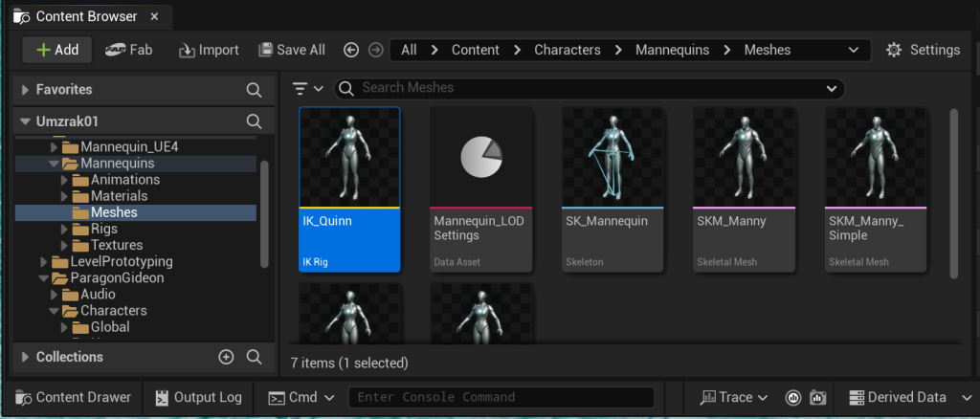The width and height of the screenshot is (980, 419).
Task: Click the Search Meshes field
Action: (590, 89)
